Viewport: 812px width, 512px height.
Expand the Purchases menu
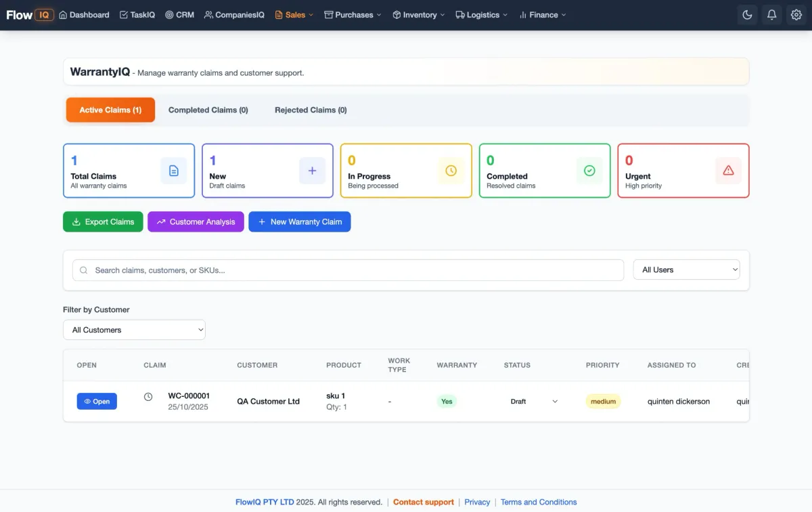(353, 15)
